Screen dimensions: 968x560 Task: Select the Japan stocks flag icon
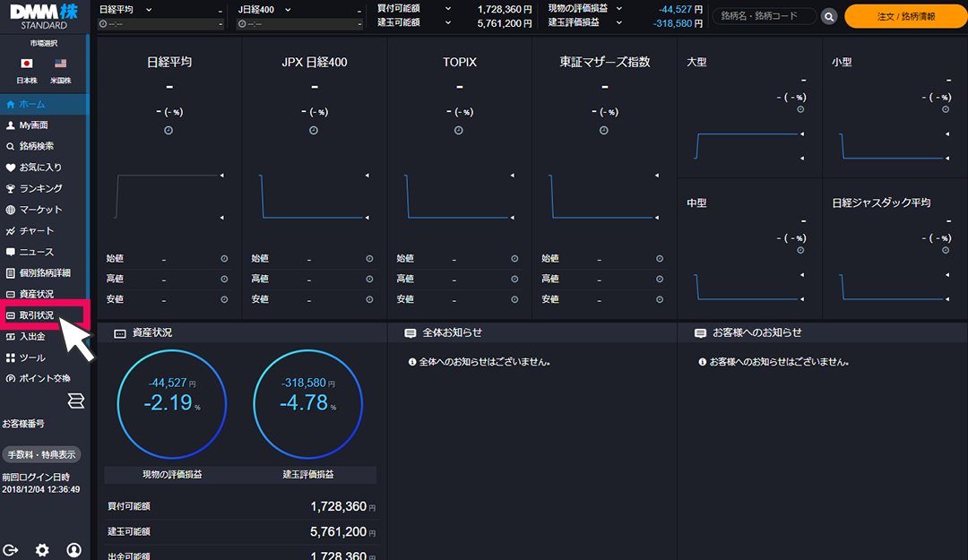click(x=26, y=64)
